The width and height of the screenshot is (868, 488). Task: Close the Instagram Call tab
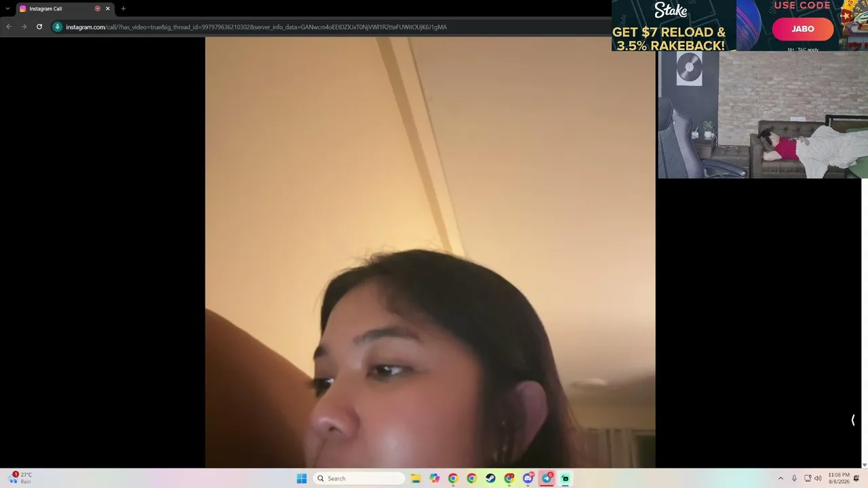tap(107, 9)
